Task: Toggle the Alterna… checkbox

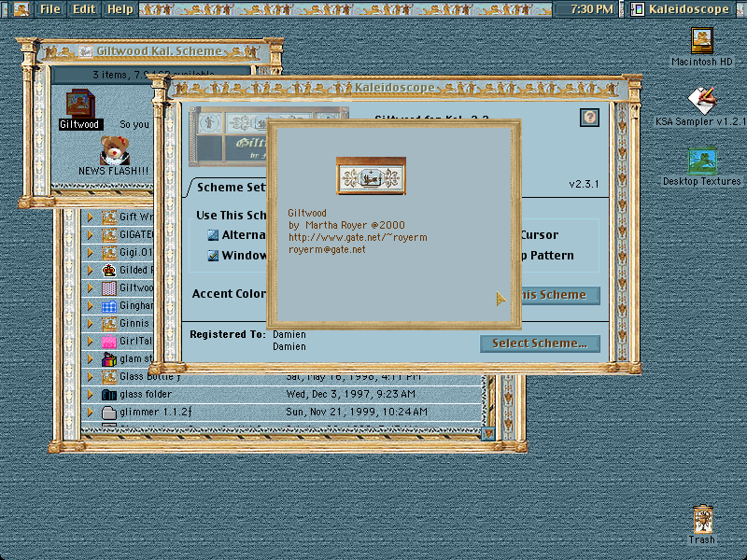Action: coord(213,235)
